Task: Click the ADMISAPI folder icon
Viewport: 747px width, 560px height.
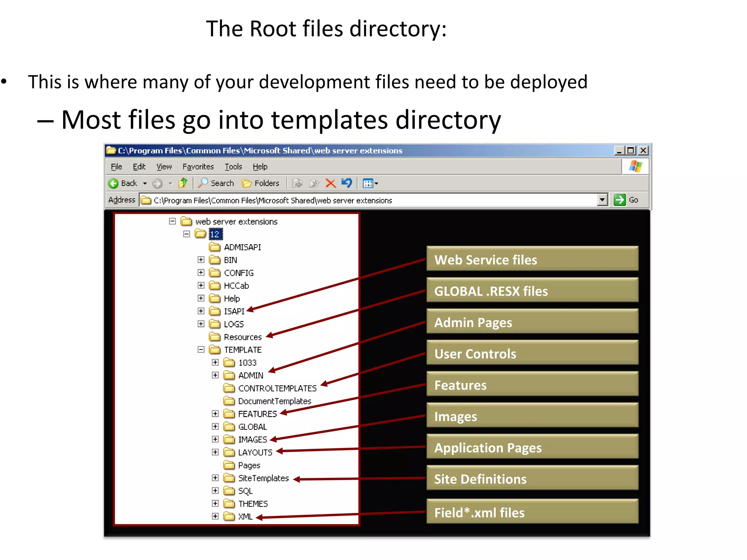Action: [x=215, y=247]
